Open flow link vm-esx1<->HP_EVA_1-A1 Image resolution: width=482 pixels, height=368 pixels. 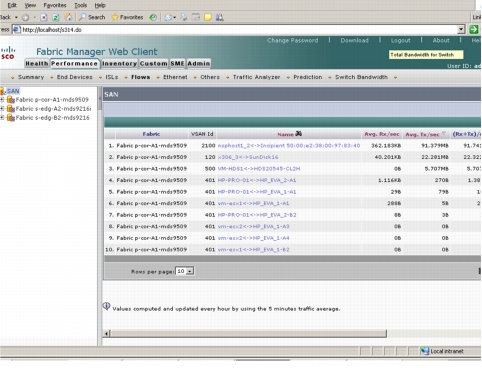253,203
